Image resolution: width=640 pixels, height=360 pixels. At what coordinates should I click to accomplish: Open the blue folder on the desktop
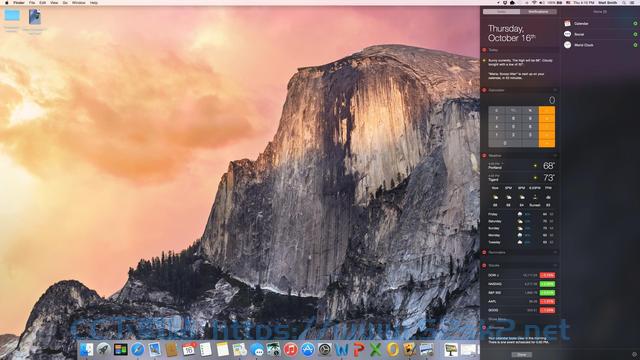12,16
